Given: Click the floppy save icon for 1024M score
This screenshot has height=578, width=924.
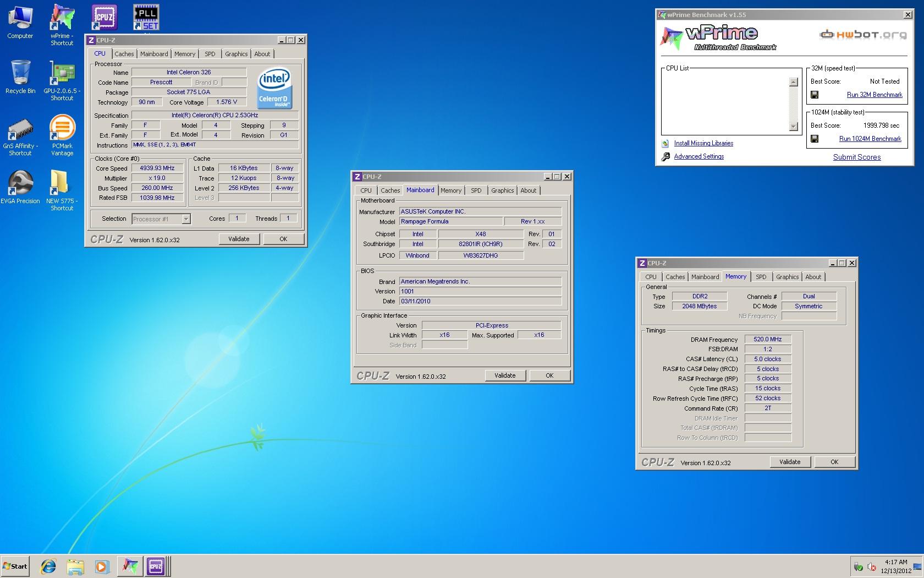Looking at the screenshot, I should [x=815, y=139].
